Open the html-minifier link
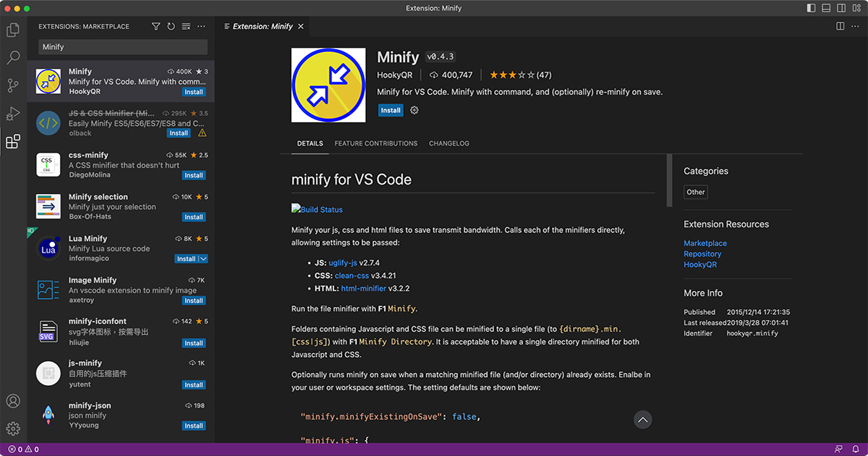The width and height of the screenshot is (868, 456). (364, 289)
